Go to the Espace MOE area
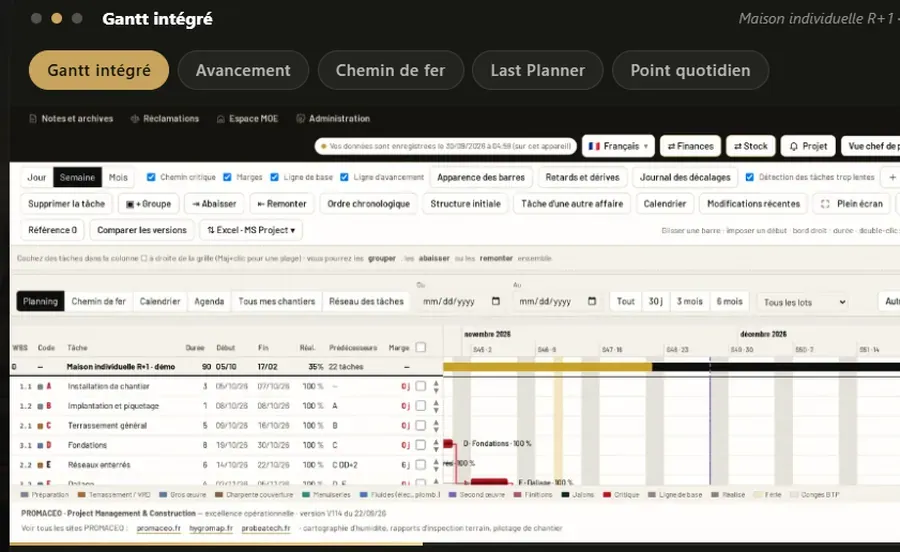This screenshot has width=900, height=552. [247, 119]
